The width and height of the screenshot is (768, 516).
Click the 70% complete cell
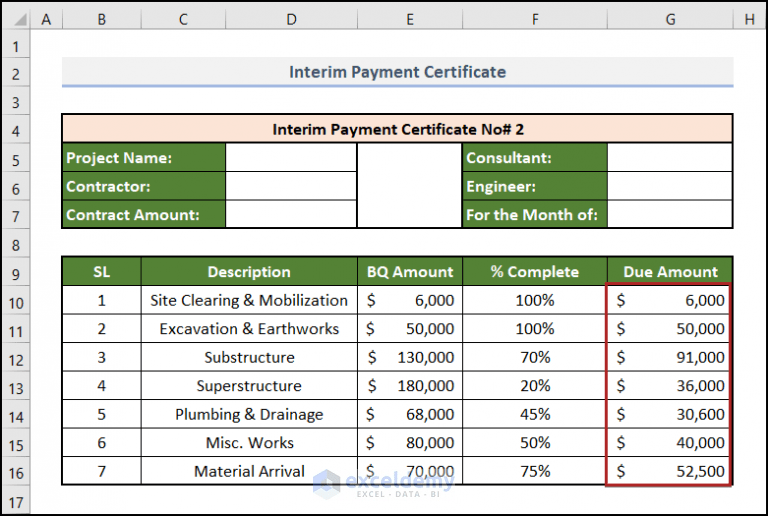(x=535, y=357)
